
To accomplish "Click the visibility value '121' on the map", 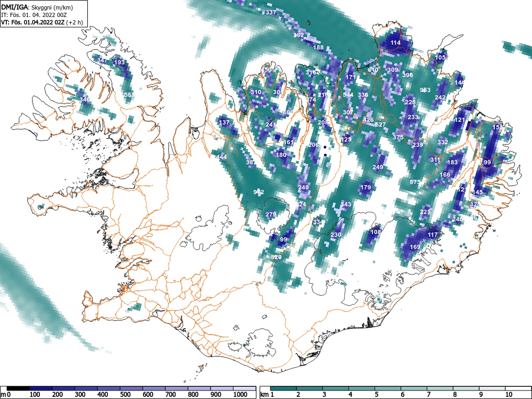I will pos(460,120).
